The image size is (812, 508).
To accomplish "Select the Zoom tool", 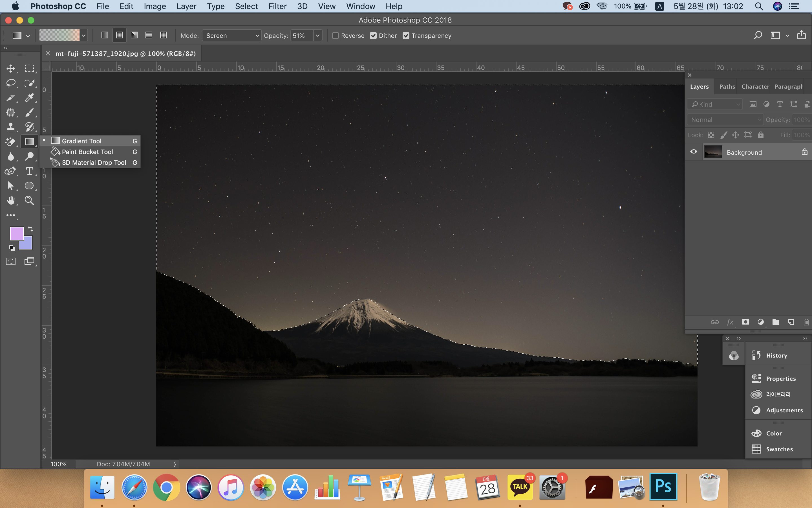I will pyautogui.click(x=30, y=201).
